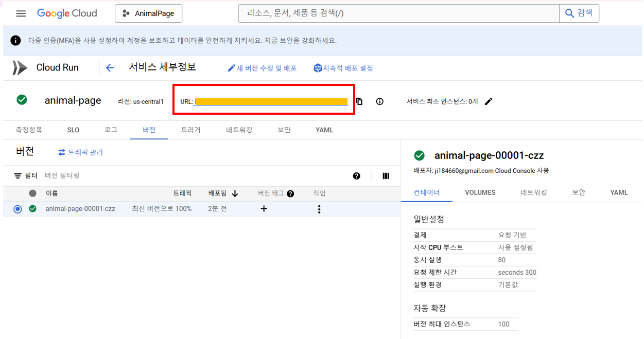
Task: Switch to the 측정항목 tab
Action: coord(29,130)
